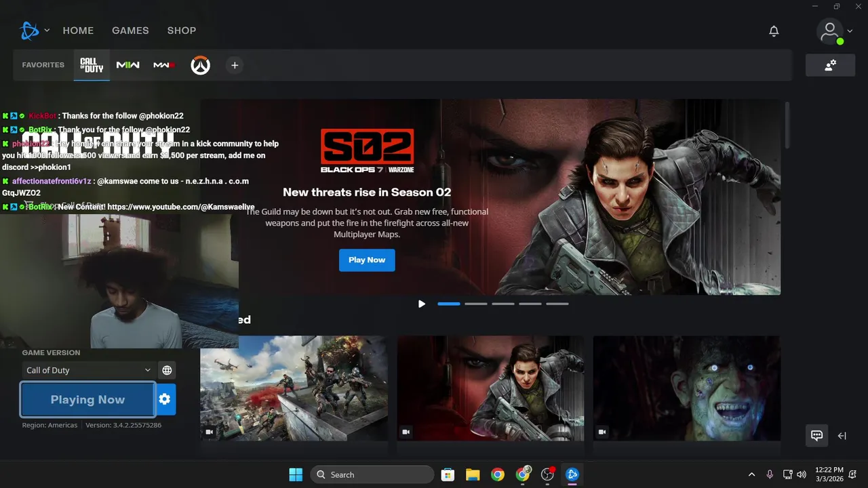Open the woman with rifle video thumbnail
The height and width of the screenshot is (488, 868).
[x=490, y=388]
